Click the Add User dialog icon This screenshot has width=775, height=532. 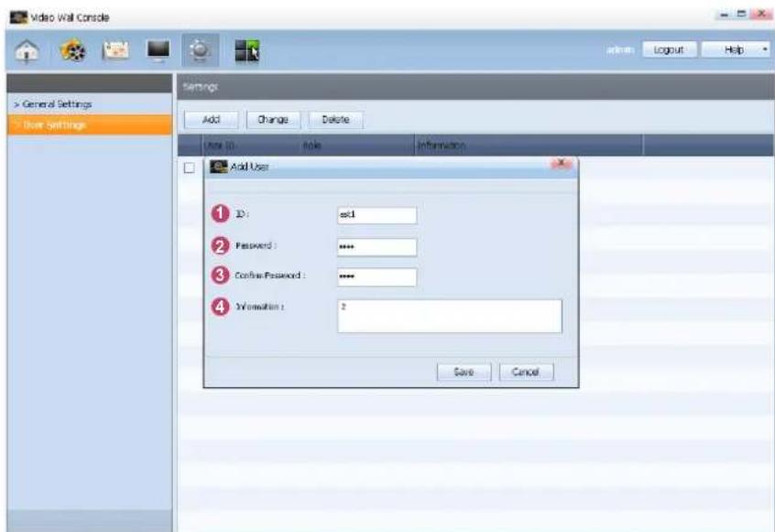tap(218, 167)
